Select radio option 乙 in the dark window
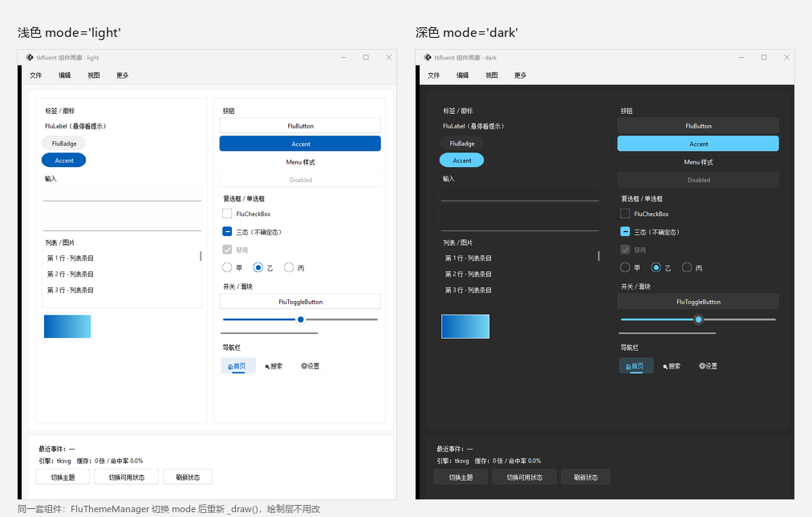Image resolution: width=812 pixels, height=517 pixels. [656, 267]
